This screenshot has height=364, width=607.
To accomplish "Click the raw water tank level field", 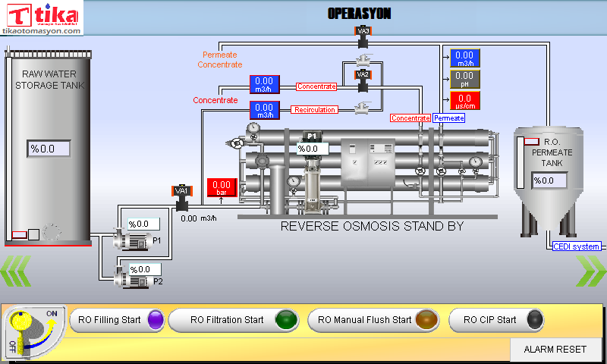I will coord(49,149).
